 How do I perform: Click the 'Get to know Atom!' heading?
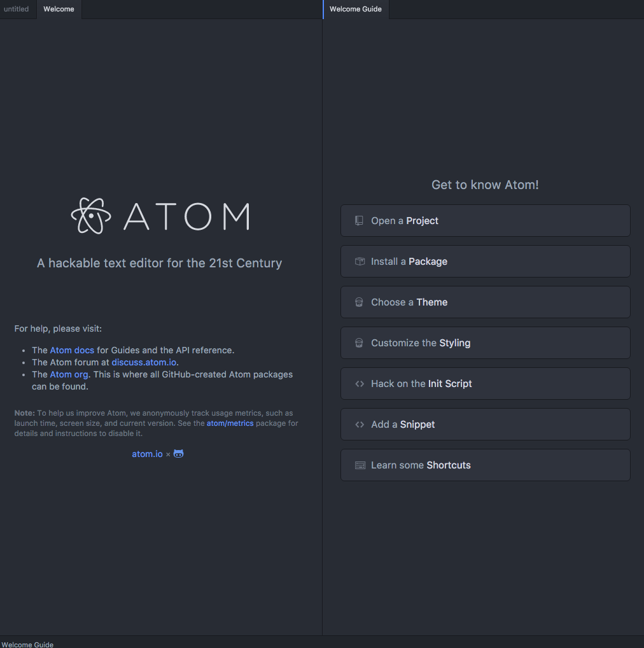[485, 185]
